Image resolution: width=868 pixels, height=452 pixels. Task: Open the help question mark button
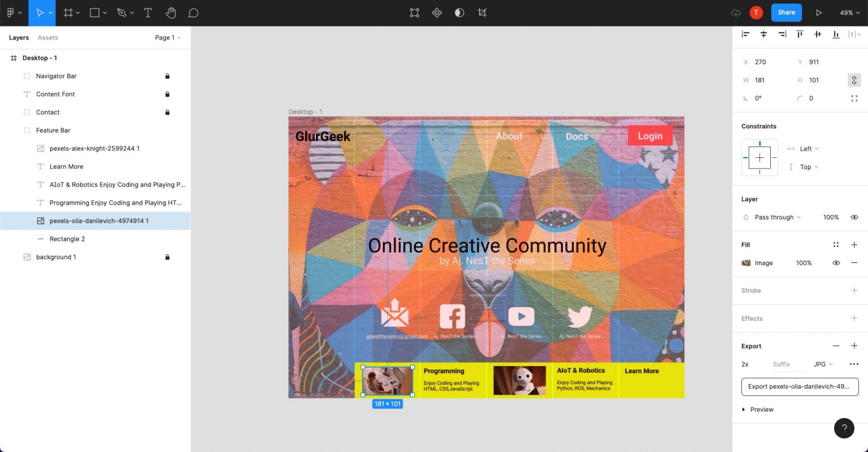[x=844, y=428]
